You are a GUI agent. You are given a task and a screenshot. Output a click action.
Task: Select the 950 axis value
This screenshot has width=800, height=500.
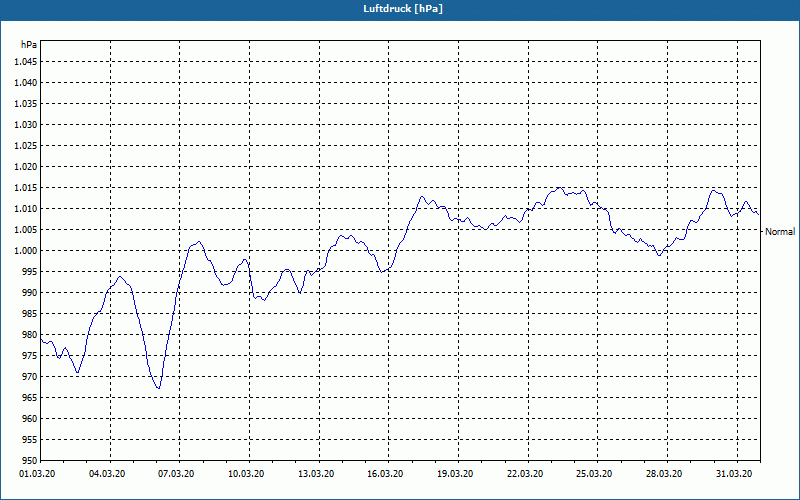[30, 461]
